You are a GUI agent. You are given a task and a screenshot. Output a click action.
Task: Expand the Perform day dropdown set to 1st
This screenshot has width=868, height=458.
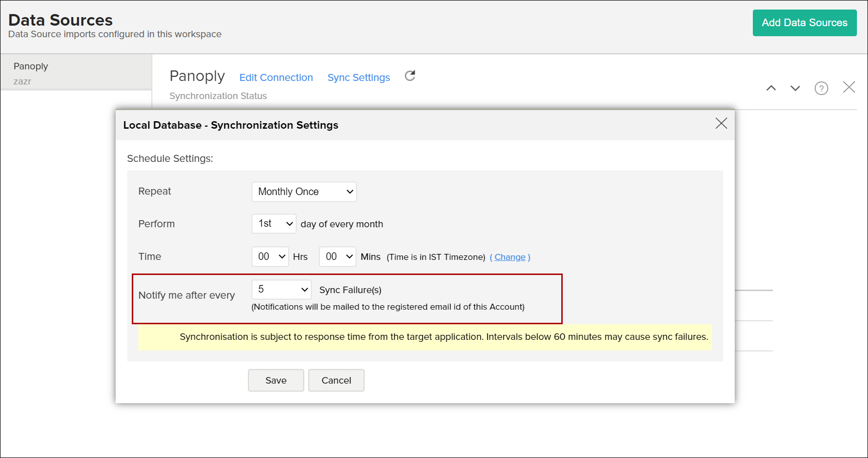tap(274, 224)
